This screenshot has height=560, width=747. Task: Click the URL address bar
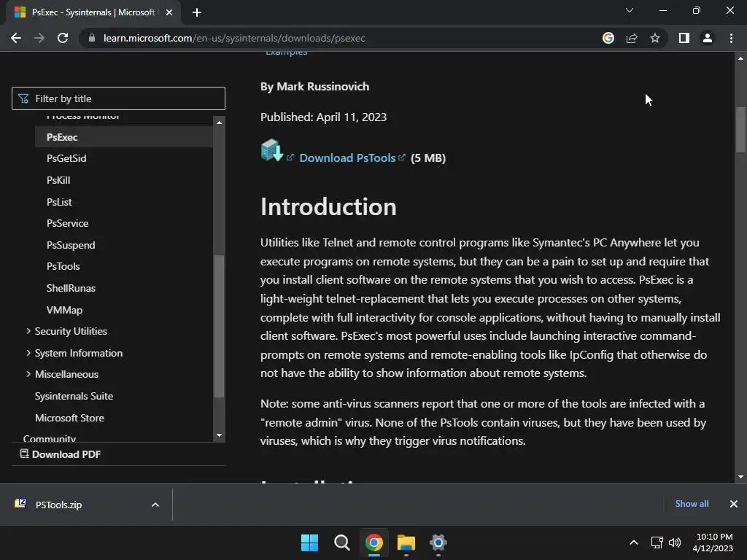pos(343,38)
